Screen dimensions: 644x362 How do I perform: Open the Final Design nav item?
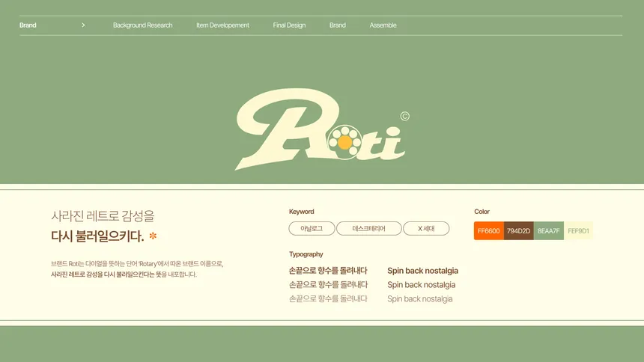coord(289,25)
